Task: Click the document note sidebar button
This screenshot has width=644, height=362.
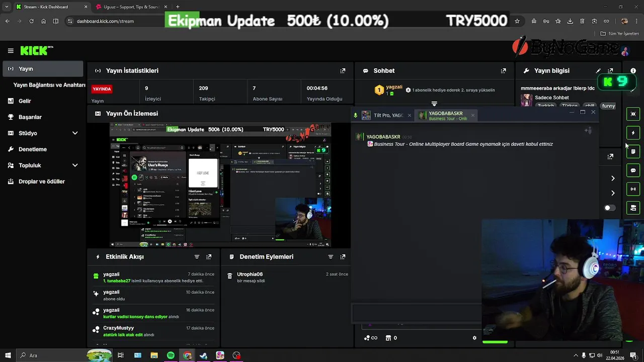Action: pos(633,151)
